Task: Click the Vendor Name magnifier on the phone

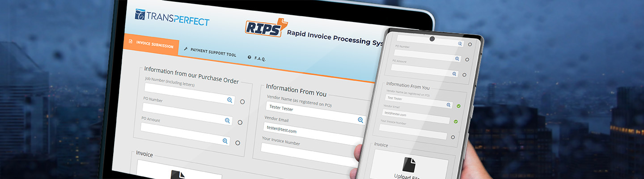Action: pyautogui.click(x=449, y=105)
